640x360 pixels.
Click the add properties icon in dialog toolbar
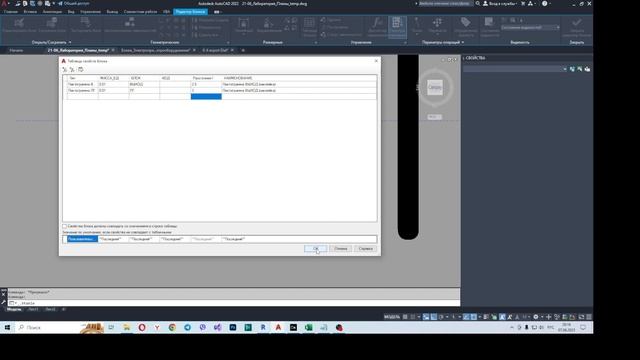[x=64, y=70]
